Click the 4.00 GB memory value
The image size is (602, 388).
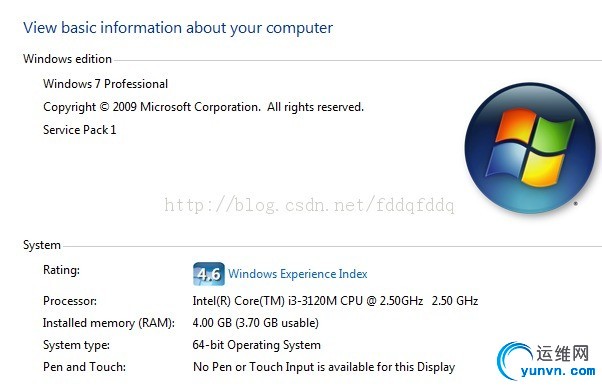pos(255,323)
